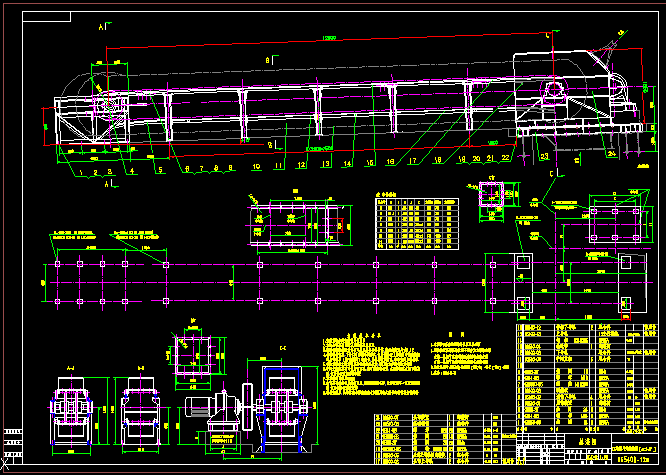Select part callout number 10
666x475 pixels.
point(255,166)
